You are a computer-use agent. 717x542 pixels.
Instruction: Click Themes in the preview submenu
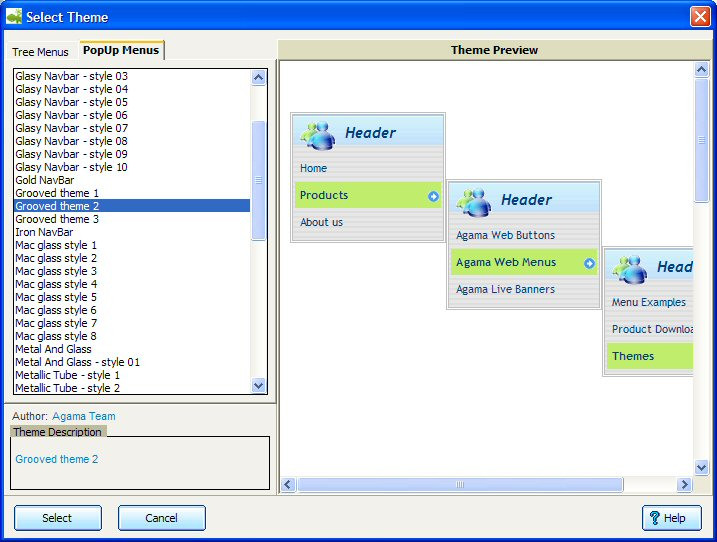650,356
